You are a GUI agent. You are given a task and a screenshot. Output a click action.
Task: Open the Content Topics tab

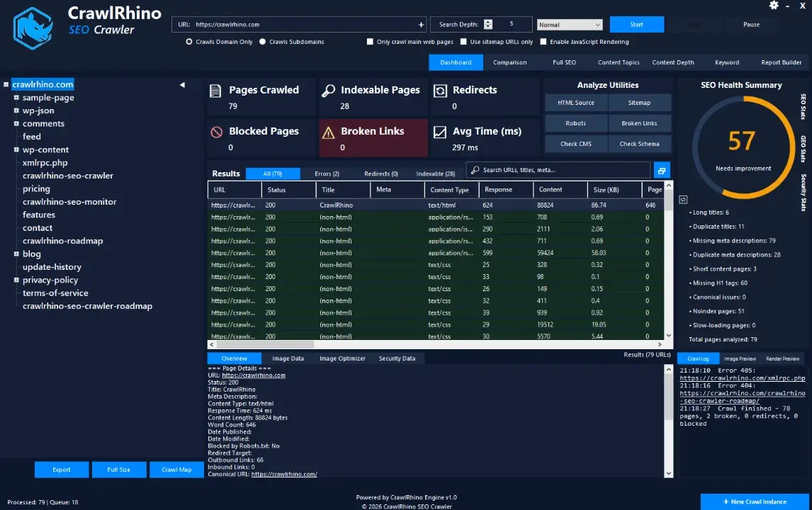(x=619, y=62)
